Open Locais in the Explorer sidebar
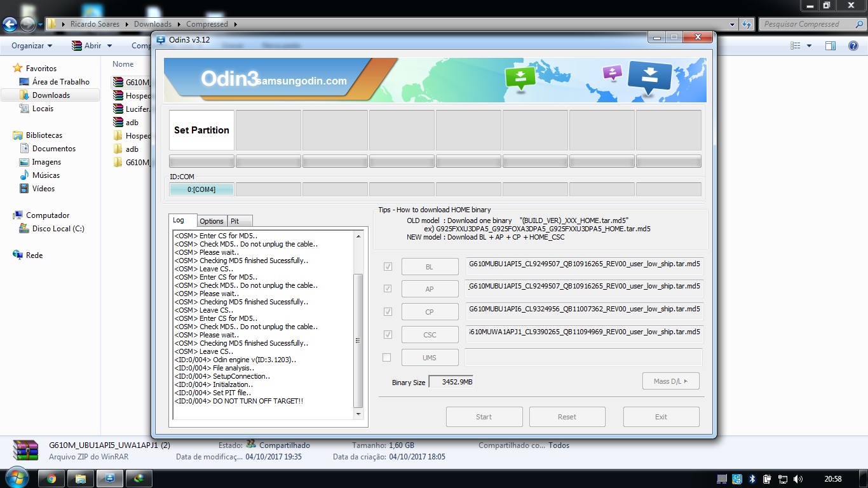 36,108
